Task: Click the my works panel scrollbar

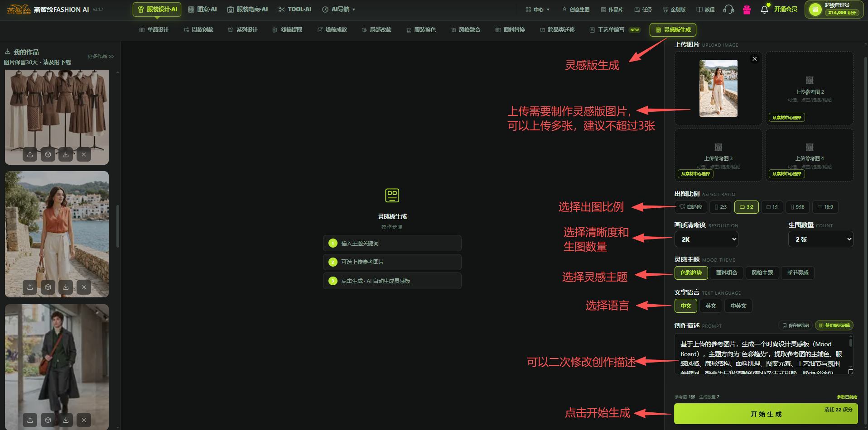Action: click(x=118, y=226)
